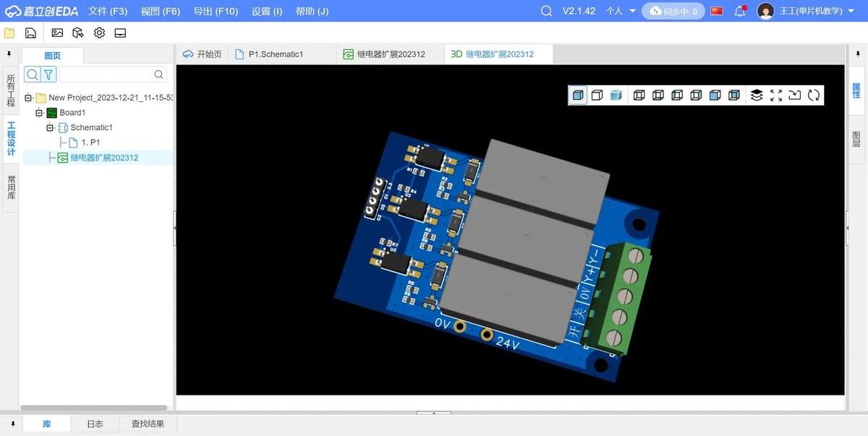Image resolution: width=868 pixels, height=436 pixels.
Task: Click the fullscreen icon in 3D toolbar
Action: tap(776, 95)
